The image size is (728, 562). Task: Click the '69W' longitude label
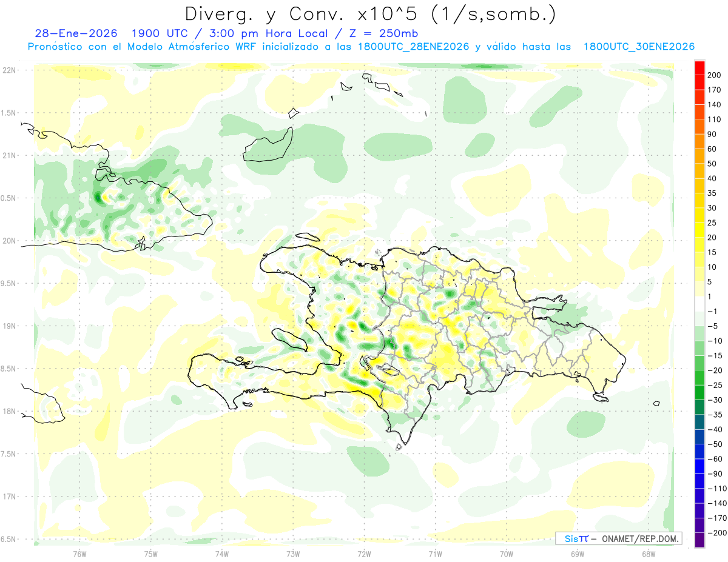click(577, 554)
